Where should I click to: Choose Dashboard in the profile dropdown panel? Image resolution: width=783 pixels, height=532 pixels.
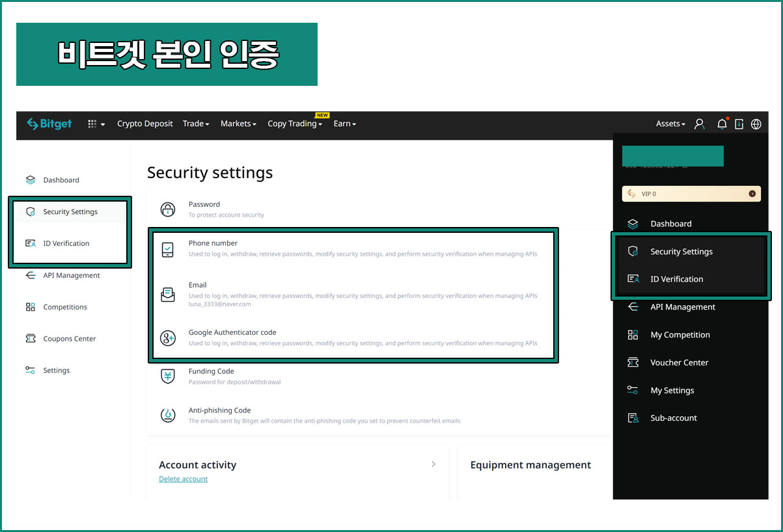coord(671,224)
